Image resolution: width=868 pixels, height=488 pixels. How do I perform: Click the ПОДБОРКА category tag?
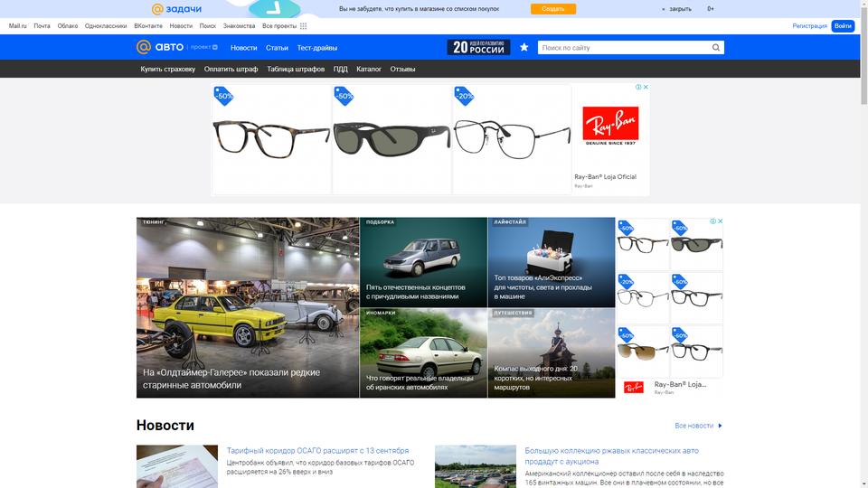tap(381, 222)
